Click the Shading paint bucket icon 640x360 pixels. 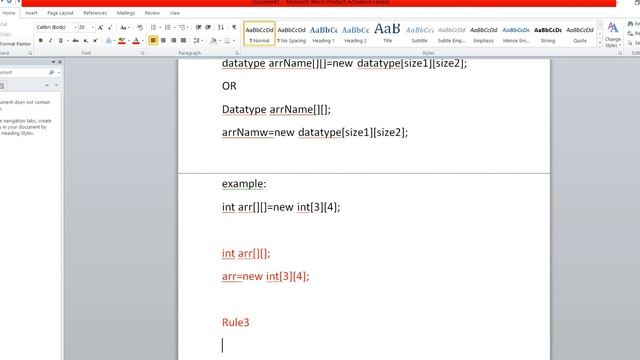point(213,40)
